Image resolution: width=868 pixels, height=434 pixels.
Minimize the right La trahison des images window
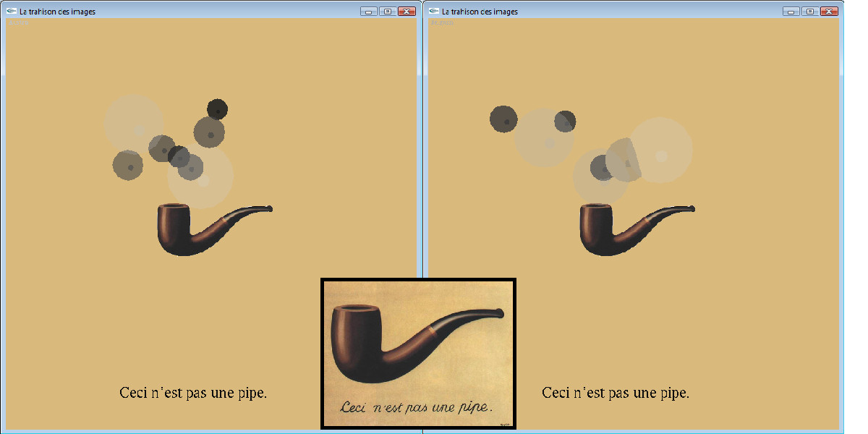click(x=791, y=12)
